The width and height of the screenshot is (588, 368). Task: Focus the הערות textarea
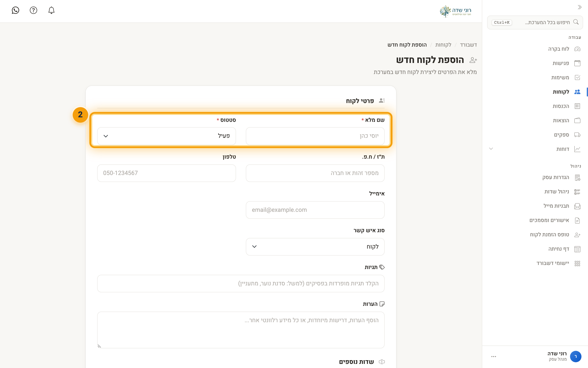click(x=241, y=330)
